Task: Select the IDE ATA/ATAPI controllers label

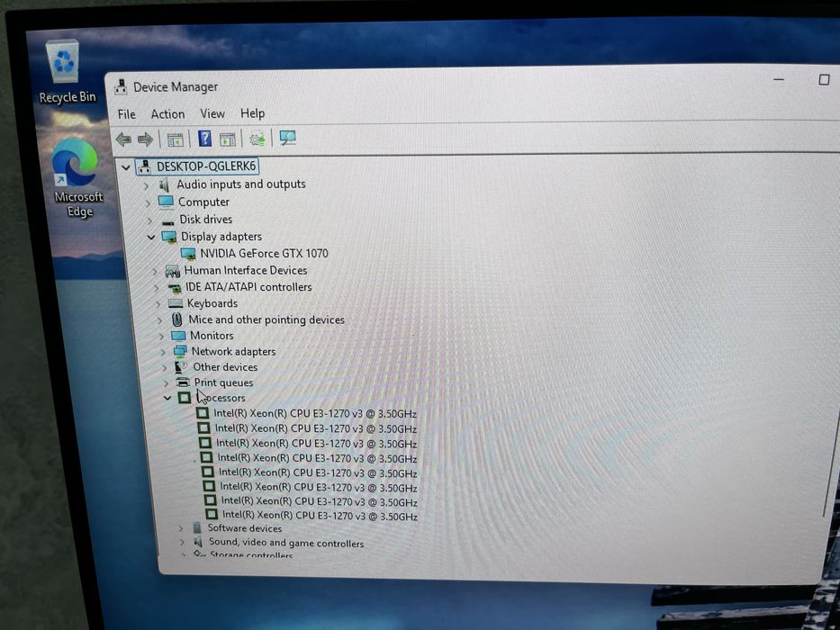Action: [x=248, y=287]
